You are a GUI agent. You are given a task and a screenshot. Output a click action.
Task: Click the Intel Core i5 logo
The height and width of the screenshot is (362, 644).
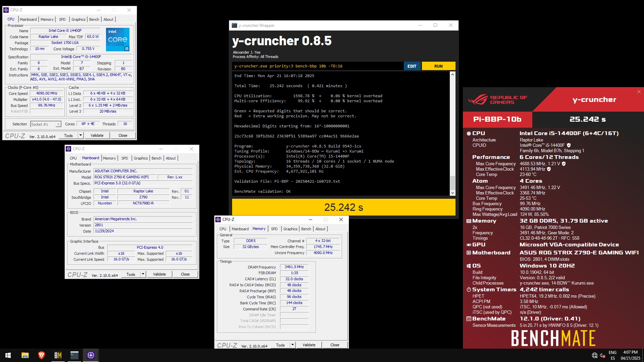118,40
